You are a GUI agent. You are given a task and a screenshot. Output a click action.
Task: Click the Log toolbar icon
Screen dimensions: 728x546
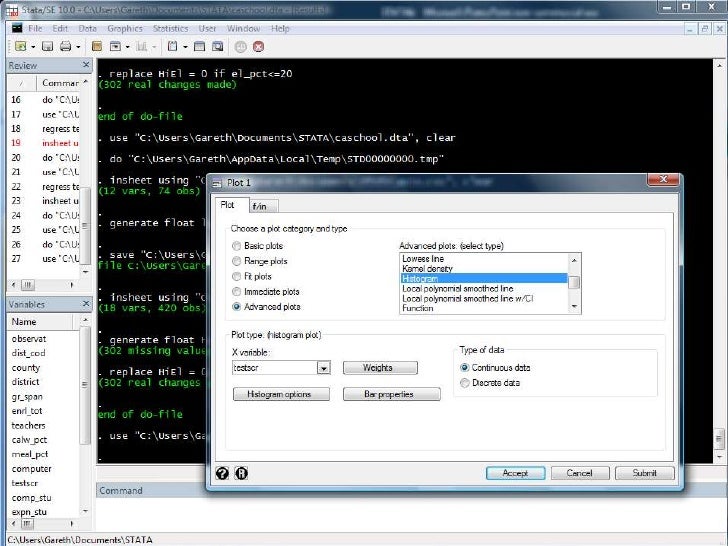click(x=97, y=46)
